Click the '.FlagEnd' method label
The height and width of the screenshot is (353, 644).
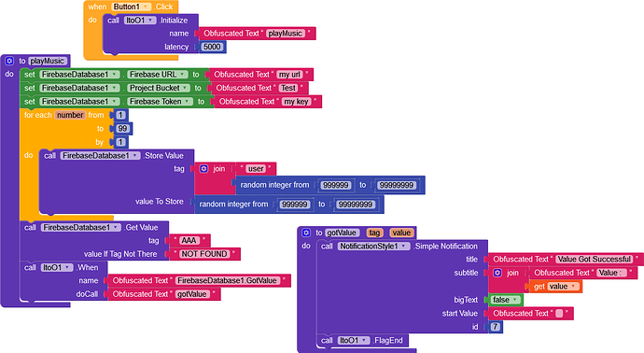[x=388, y=340]
